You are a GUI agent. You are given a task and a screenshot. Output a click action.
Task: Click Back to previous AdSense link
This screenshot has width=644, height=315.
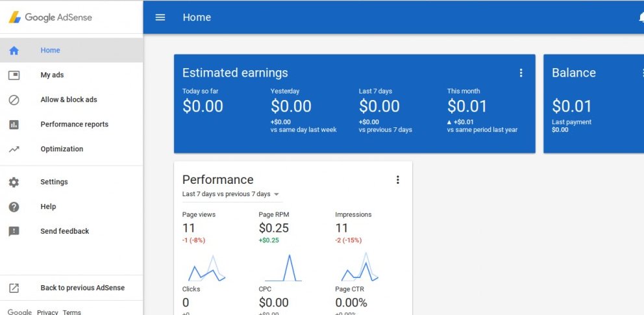point(71,288)
